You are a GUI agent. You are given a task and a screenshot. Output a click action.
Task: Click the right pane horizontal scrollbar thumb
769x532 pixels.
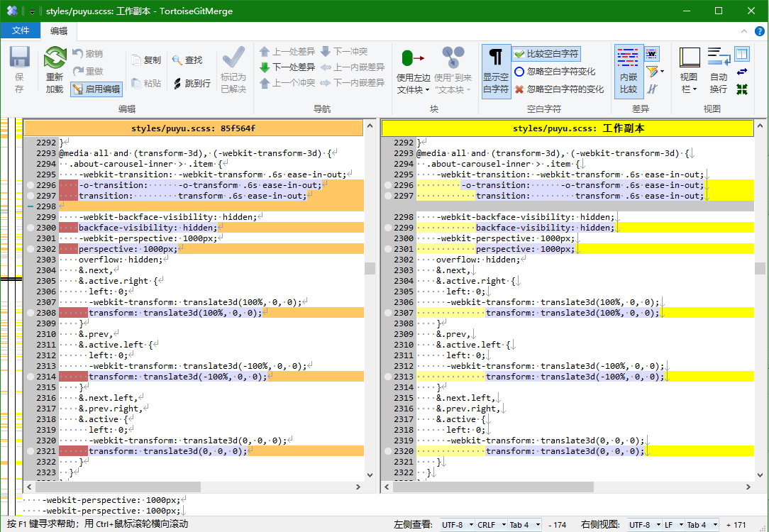tap(493, 487)
